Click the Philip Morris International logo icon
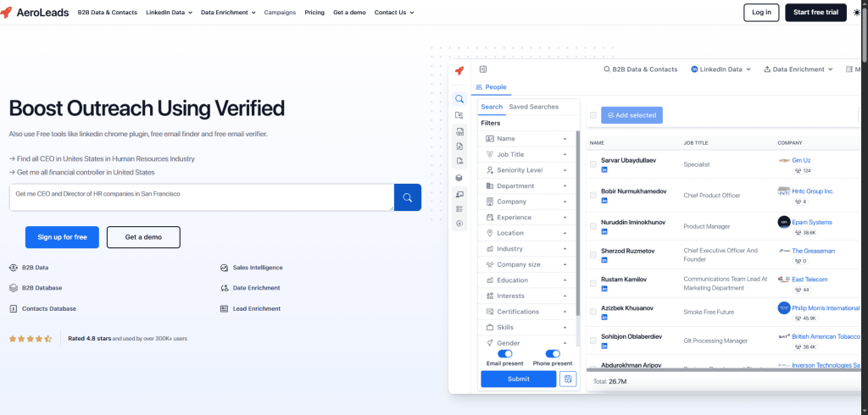 click(x=784, y=307)
